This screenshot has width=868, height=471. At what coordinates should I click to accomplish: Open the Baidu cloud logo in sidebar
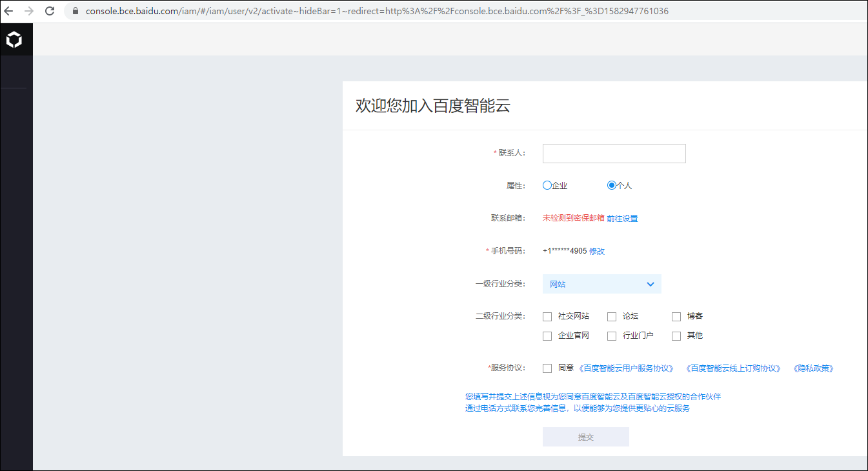coord(14,39)
